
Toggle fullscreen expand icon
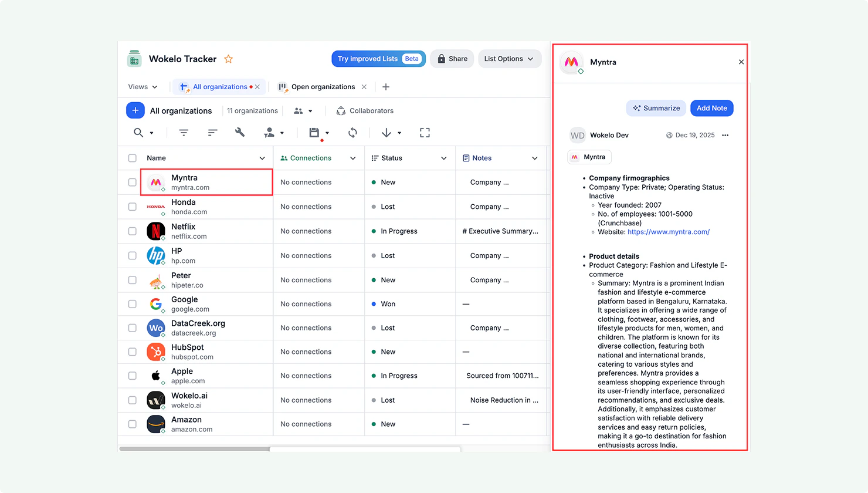pos(425,133)
